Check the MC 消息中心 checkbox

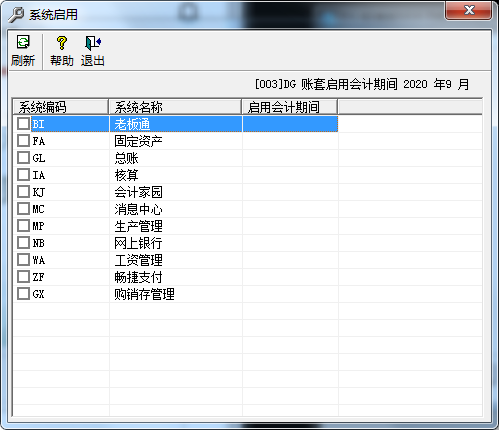click(x=23, y=209)
